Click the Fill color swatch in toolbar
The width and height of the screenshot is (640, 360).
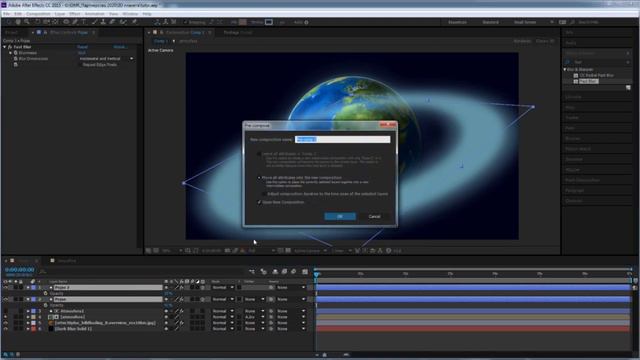(243, 22)
